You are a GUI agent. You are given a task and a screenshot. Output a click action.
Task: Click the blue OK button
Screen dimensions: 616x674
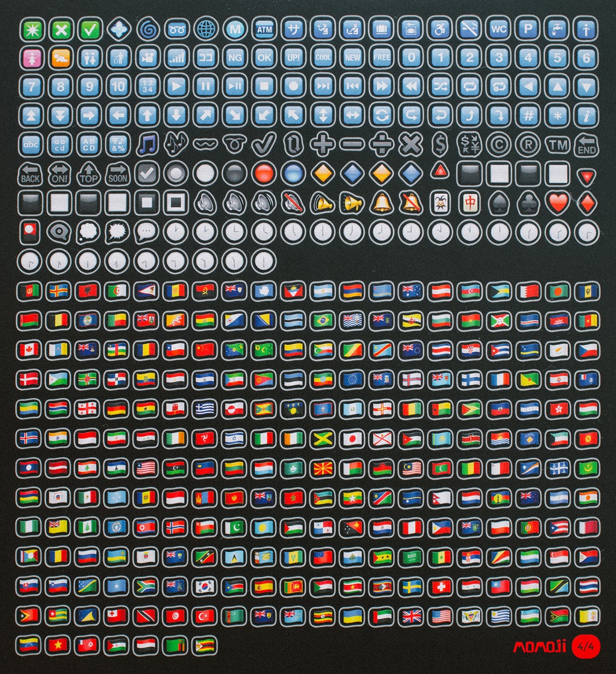[264, 58]
